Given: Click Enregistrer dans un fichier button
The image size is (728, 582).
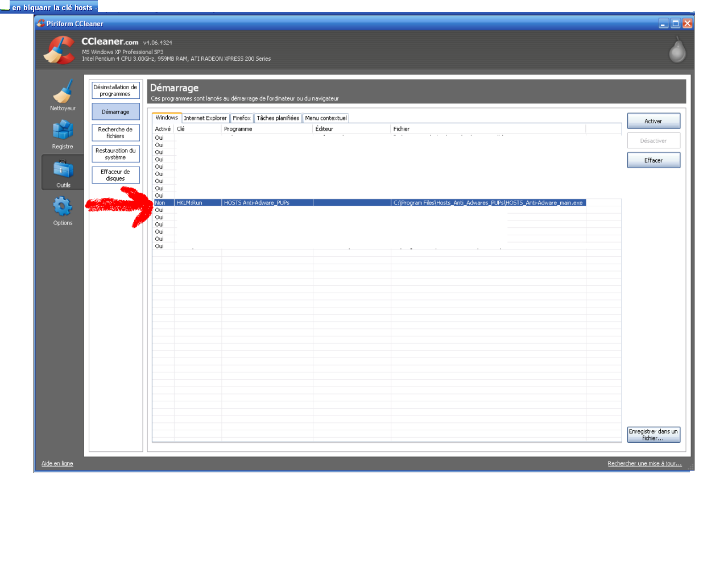Looking at the screenshot, I should pos(653,435).
